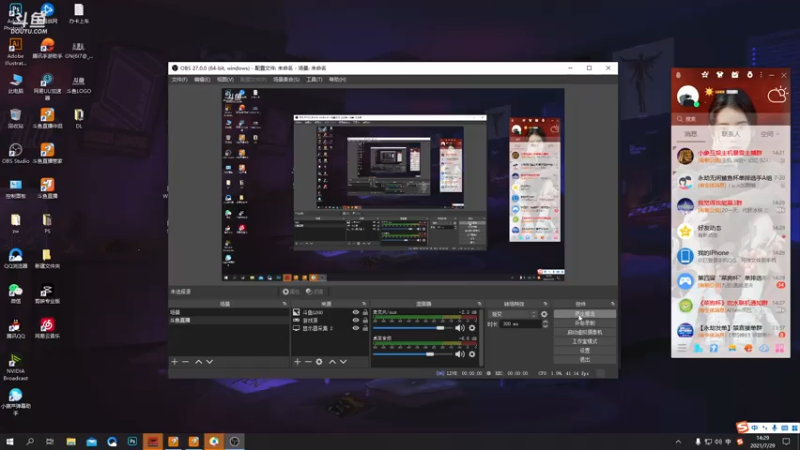Open OBS 帮助(H) menu
The height and width of the screenshot is (450, 800).
(337, 80)
